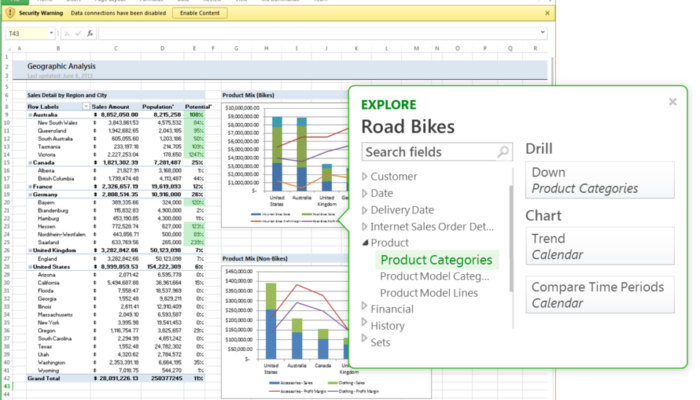Image resolution: width=700 pixels, height=400 pixels.
Task: Select column C header
Action: click(x=116, y=48)
